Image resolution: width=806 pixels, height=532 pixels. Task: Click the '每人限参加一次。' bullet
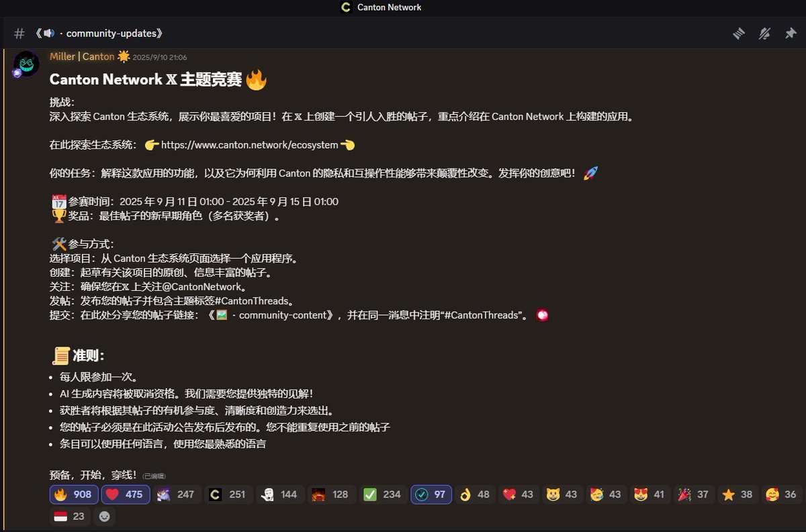tap(99, 378)
